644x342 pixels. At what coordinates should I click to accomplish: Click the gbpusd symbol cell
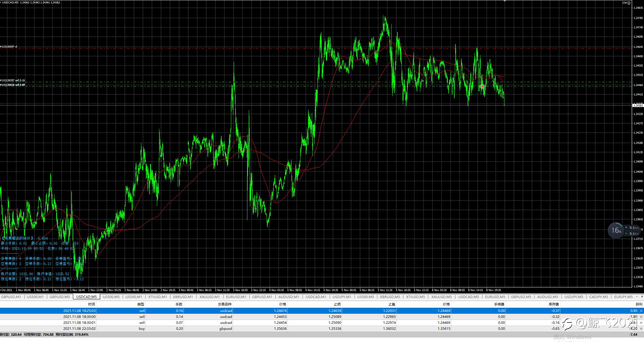(x=226, y=329)
